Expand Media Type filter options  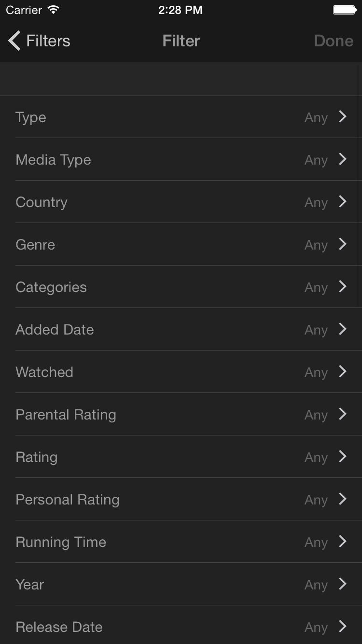[343, 159]
